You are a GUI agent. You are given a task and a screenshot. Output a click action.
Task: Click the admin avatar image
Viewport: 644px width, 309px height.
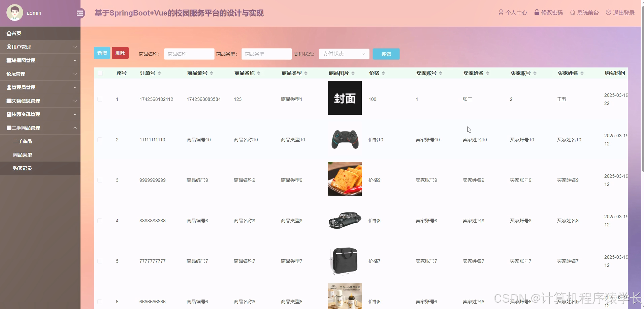coord(14,12)
